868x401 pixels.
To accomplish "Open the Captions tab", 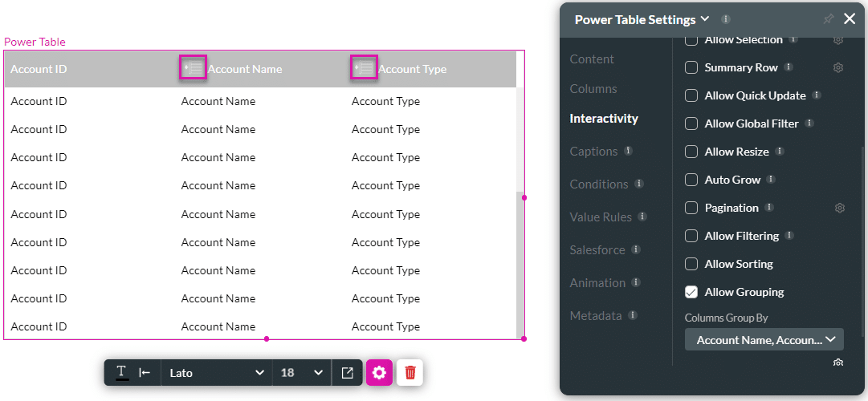I will point(593,151).
